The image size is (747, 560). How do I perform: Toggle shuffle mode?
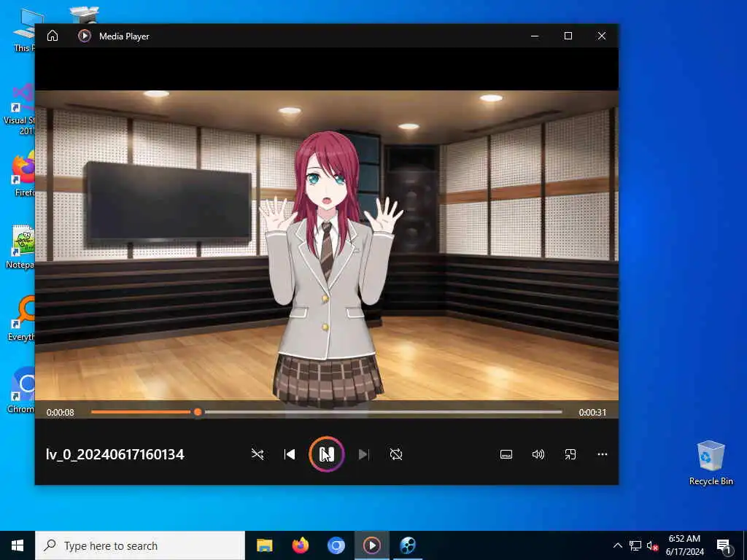click(x=258, y=454)
